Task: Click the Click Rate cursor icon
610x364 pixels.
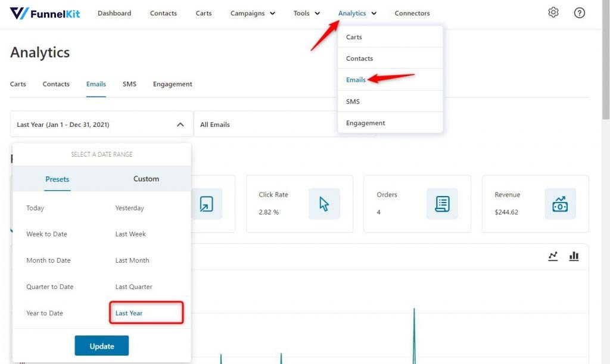Action: click(x=324, y=204)
